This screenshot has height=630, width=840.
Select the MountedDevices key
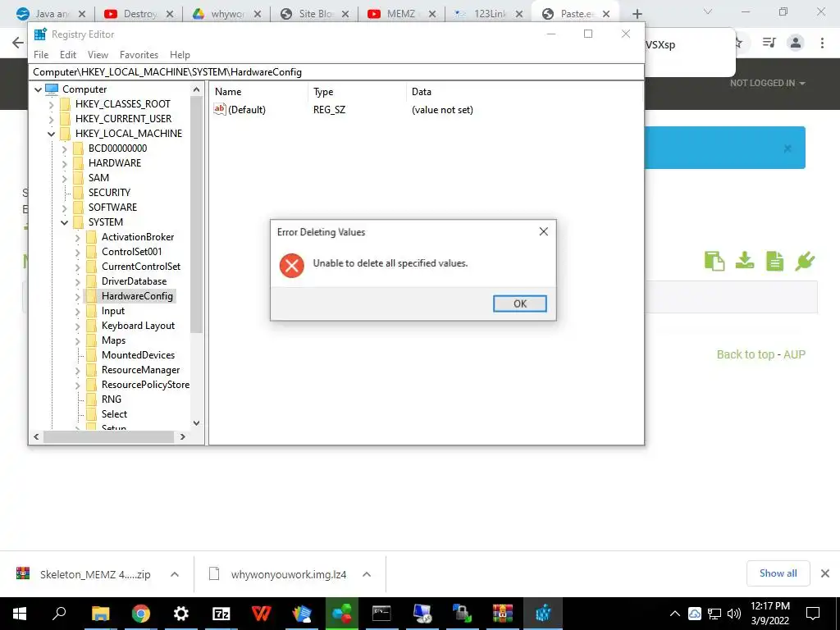tap(138, 355)
